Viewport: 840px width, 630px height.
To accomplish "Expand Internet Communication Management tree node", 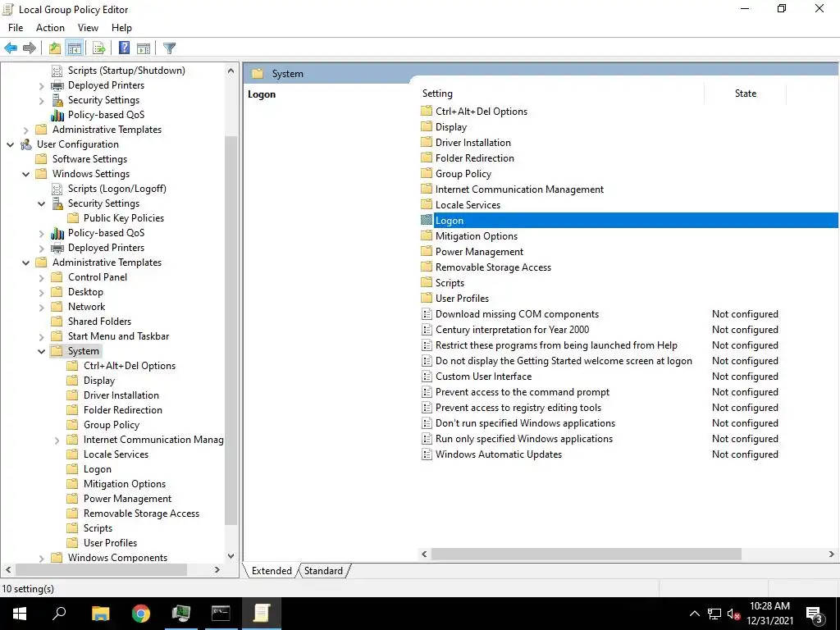I will [x=57, y=440].
